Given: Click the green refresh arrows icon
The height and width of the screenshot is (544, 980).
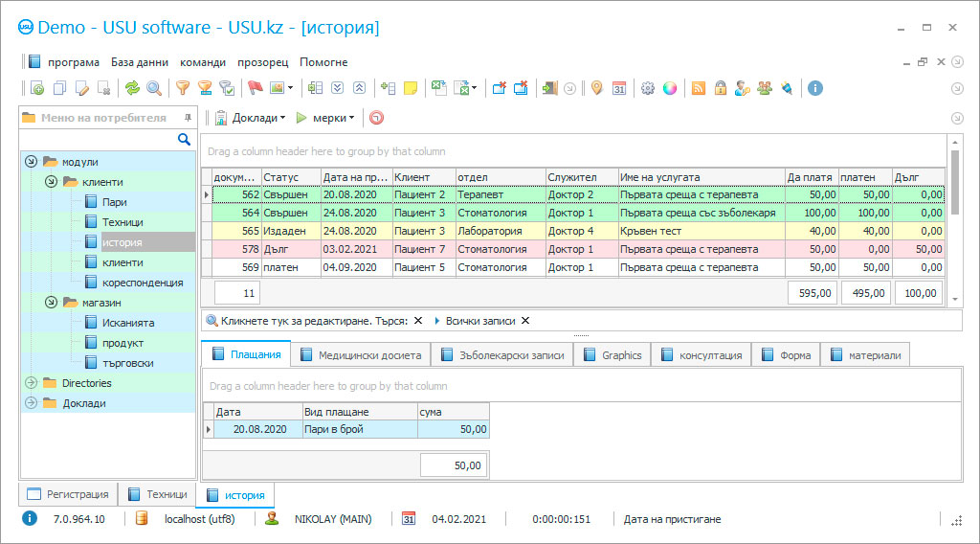Looking at the screenshot, I should (132, 88).
